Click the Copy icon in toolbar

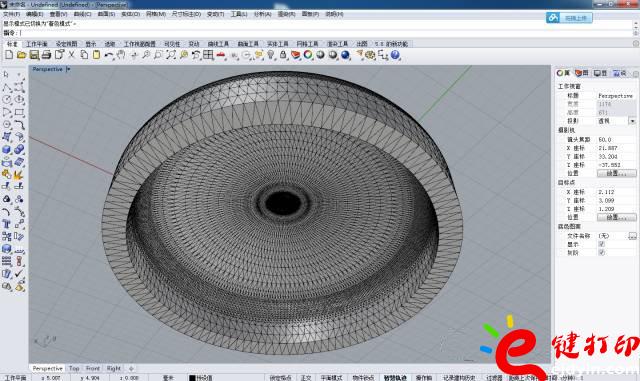(x=84, y=55)
